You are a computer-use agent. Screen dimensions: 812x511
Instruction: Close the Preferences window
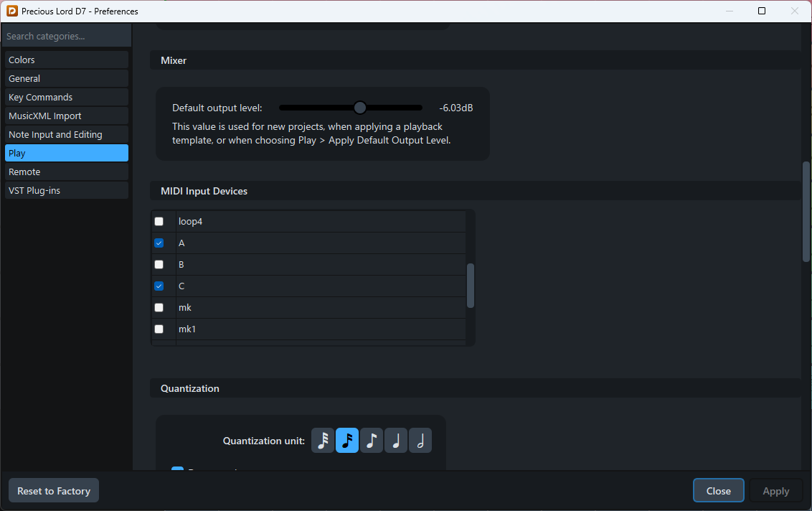(718, 490)
